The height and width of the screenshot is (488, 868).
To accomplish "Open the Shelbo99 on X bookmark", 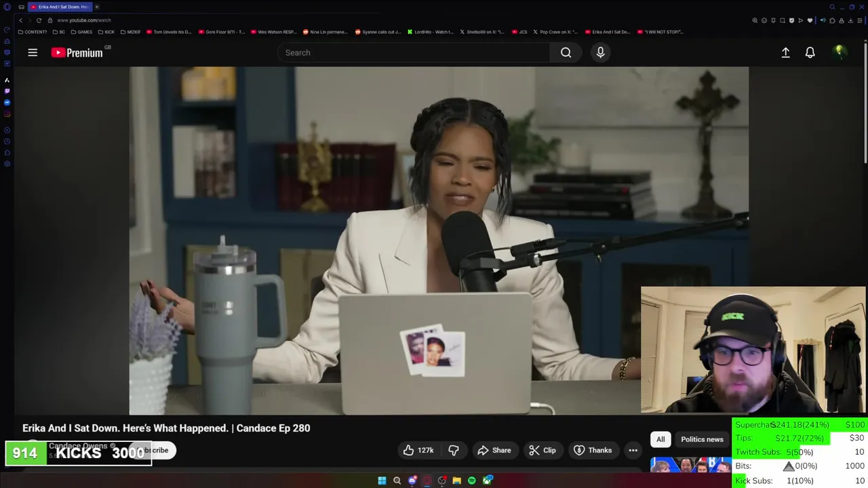I will coord(482,32).
